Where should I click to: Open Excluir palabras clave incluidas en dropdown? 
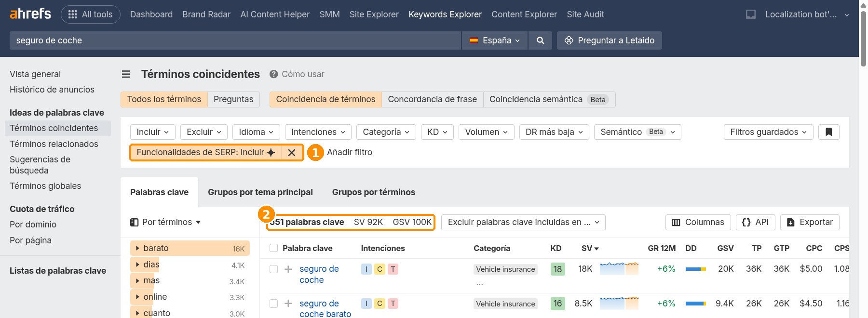click(x=523, y=222)
